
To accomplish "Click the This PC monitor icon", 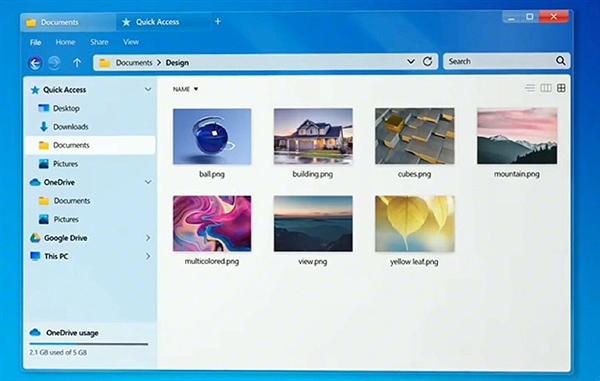I will pos(35,256).
